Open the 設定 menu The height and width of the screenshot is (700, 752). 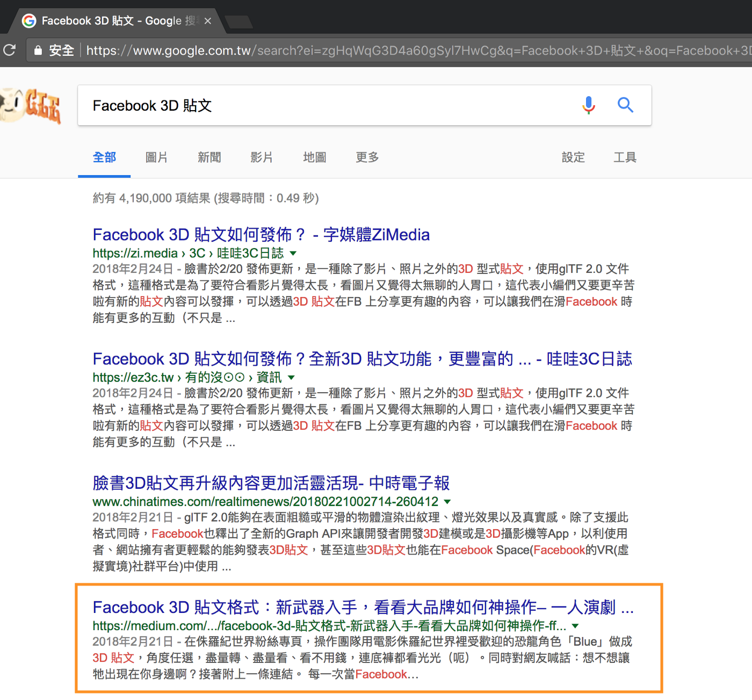click(x=573, y=157)
